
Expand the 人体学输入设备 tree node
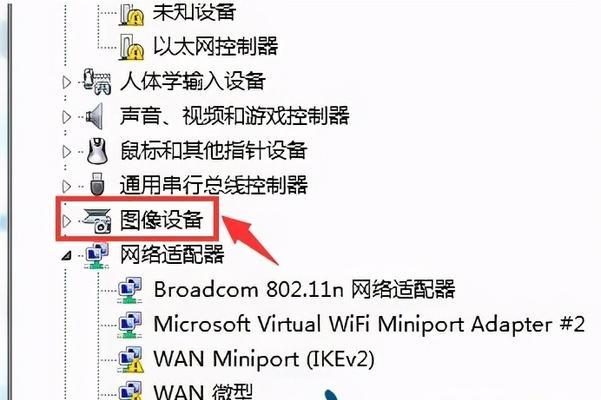pyautogui.click(x=67, y=82)
